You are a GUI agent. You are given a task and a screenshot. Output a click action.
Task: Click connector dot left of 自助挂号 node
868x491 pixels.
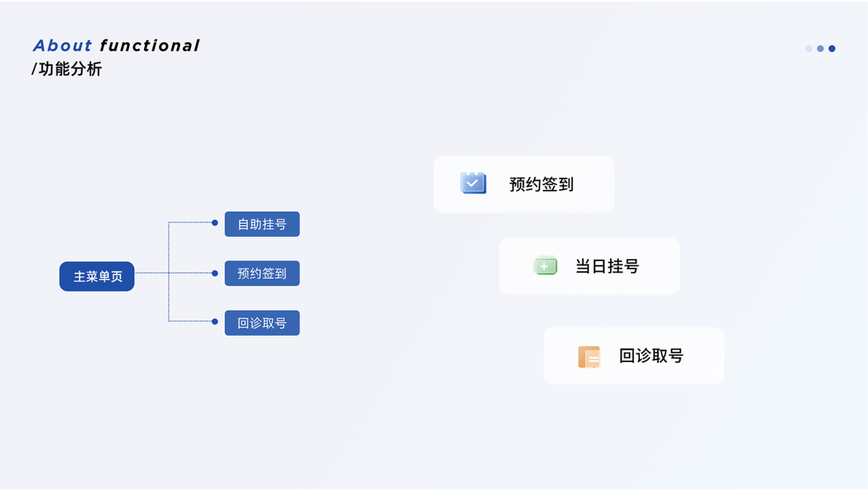pos(215,223)
